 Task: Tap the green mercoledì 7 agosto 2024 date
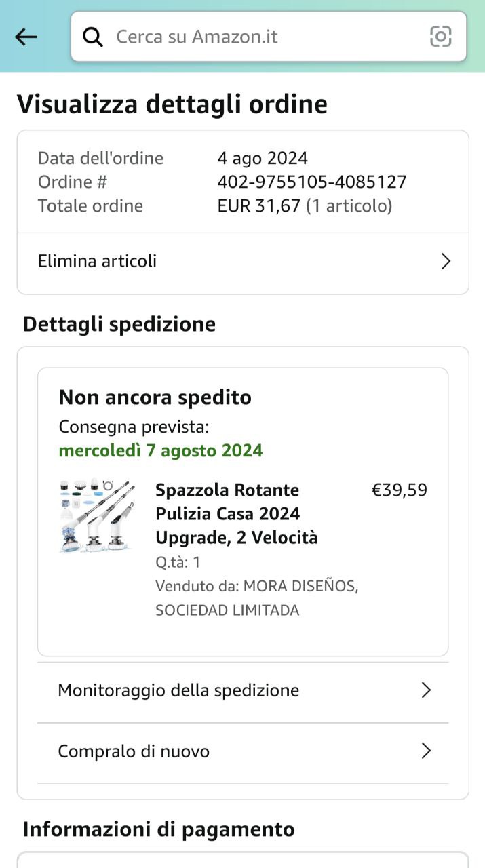161,450
